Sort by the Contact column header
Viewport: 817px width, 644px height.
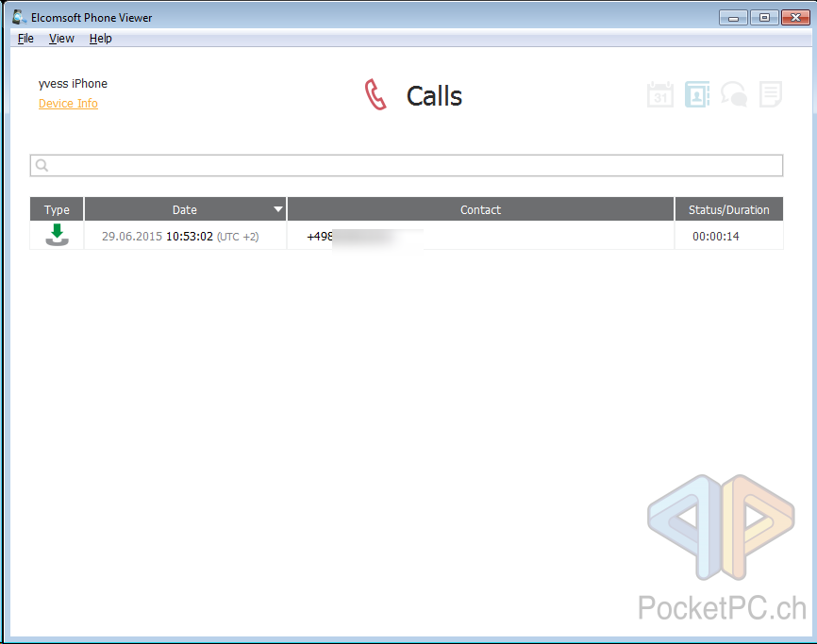pos(480,209)
